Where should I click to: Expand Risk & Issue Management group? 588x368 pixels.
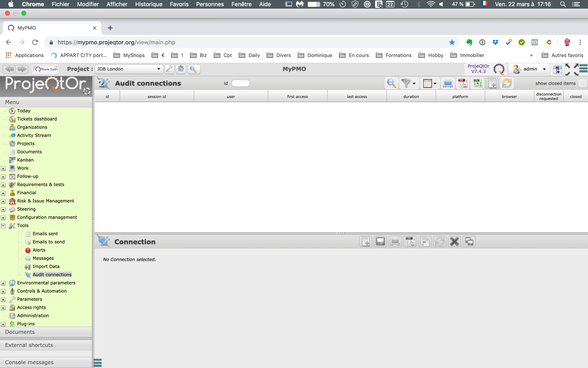pos(3,201)
